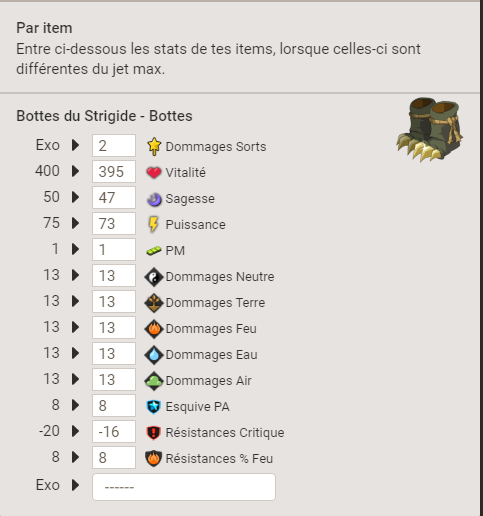Click the Dommages Sorts exo value field
483x516 pixels.
[114, 145]
